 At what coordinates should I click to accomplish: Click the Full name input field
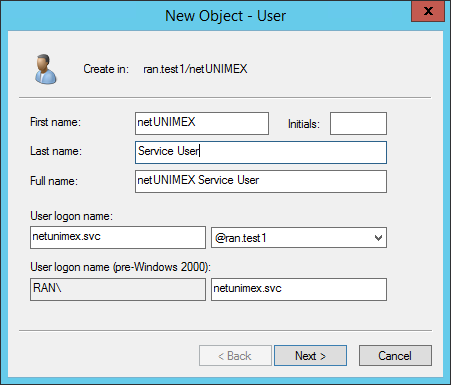pyautogui.click(x=261, y=181)
